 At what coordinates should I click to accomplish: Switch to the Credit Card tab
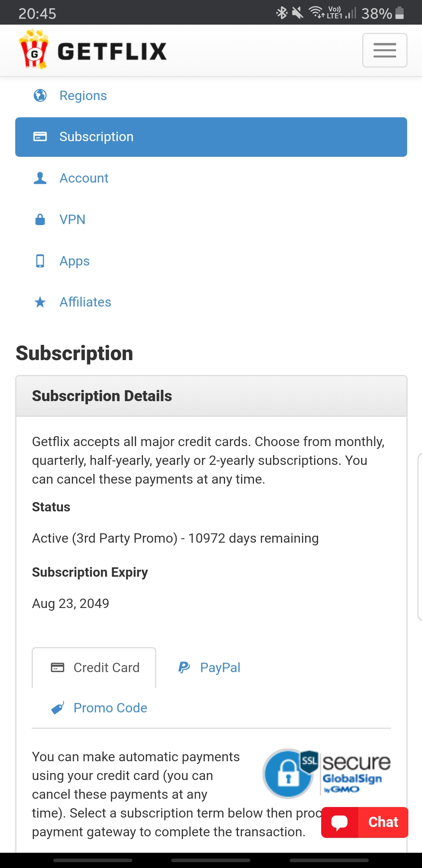(x=94, y=667)
